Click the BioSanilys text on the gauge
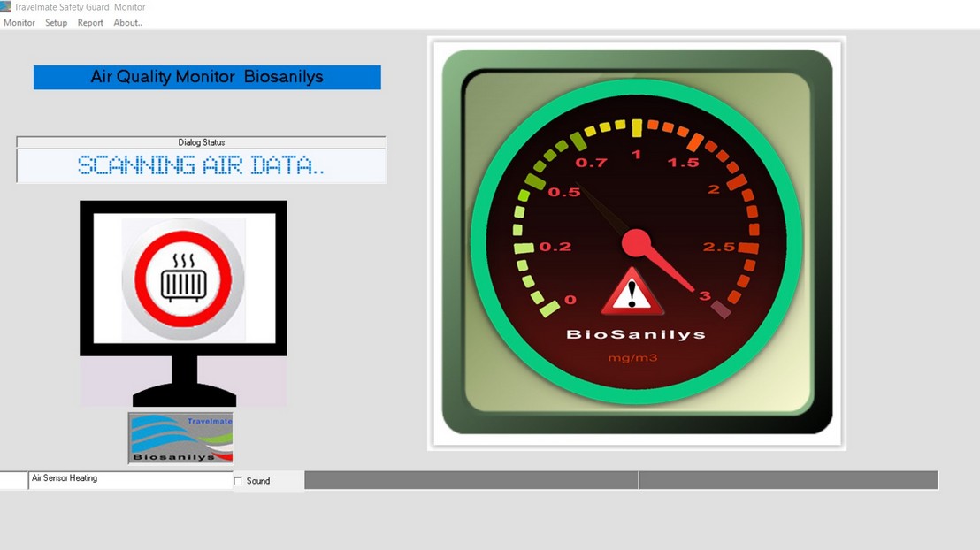 pyautogui.click(x=635, y=334)
